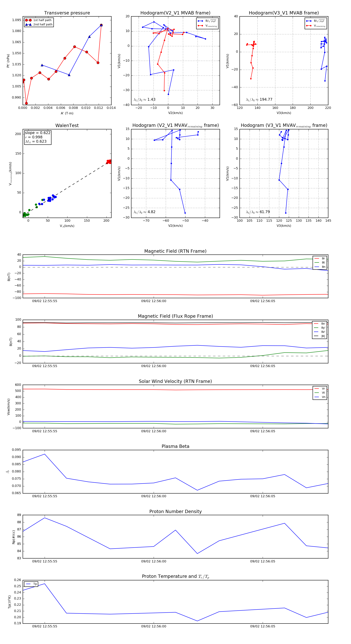Click the "Bz'" legend entry

[x=320, y=332]
